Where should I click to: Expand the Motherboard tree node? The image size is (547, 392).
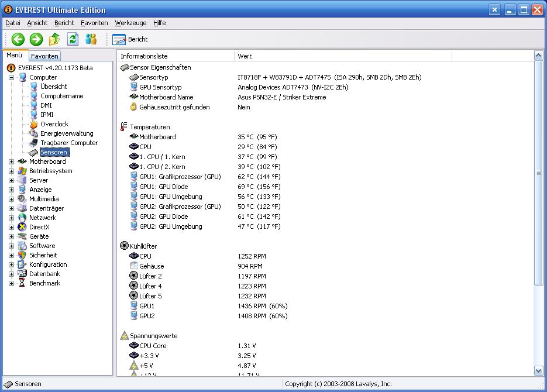12,161
